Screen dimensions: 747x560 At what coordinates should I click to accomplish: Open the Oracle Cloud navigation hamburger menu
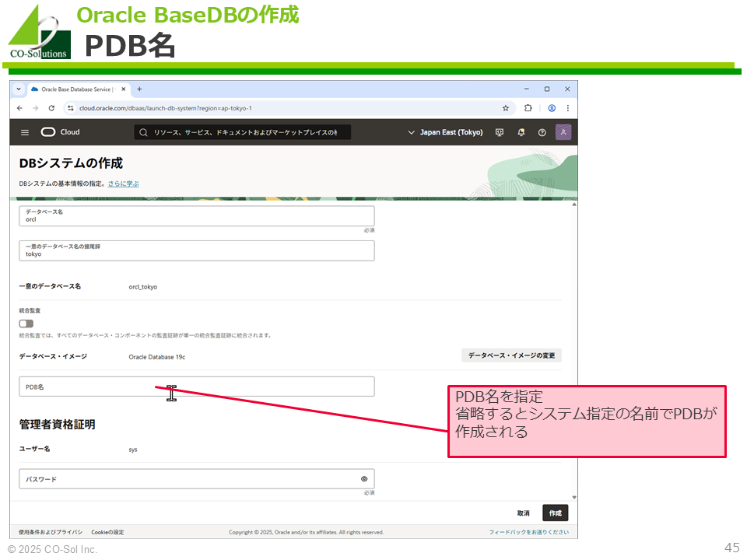tap(25, 132)
